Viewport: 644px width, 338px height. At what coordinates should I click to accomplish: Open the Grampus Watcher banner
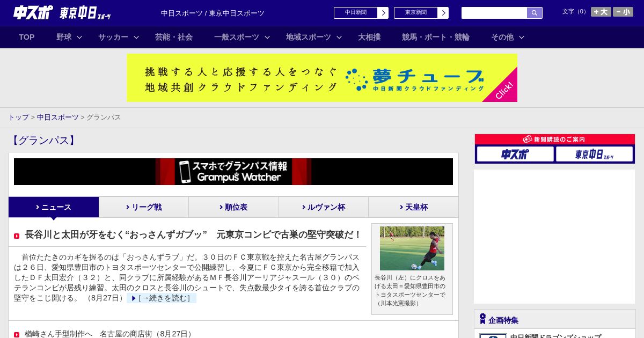click(x=233, y=172)
